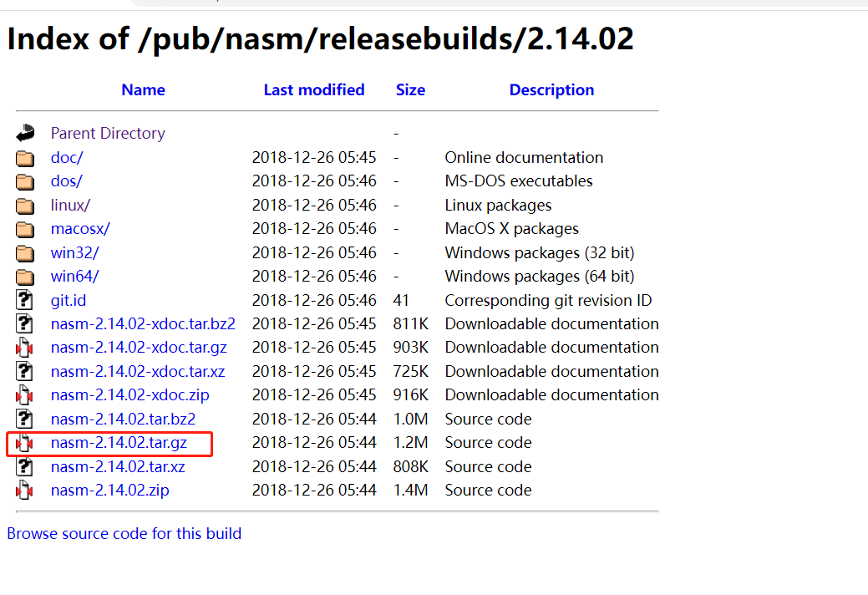Click the folder icon beside linux/
The height and width of the screenshot is (595, 868).
click(25, 206)
